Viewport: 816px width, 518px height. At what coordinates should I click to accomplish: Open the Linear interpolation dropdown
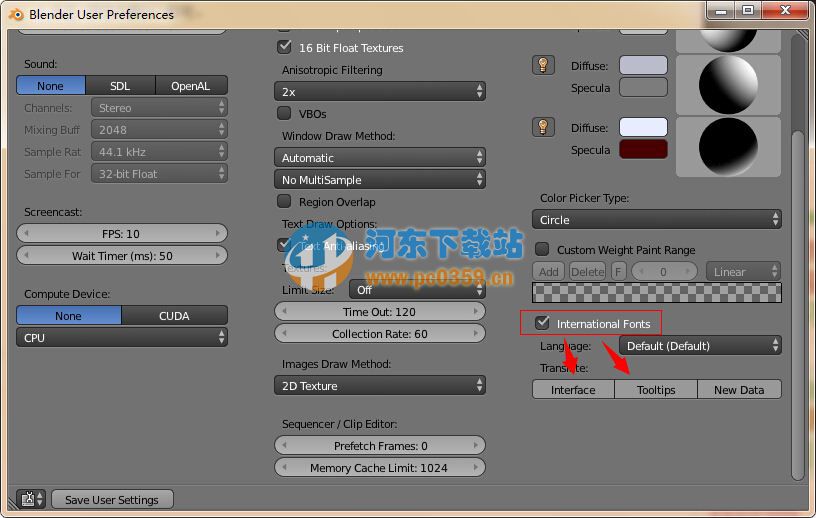pos(744,271)
